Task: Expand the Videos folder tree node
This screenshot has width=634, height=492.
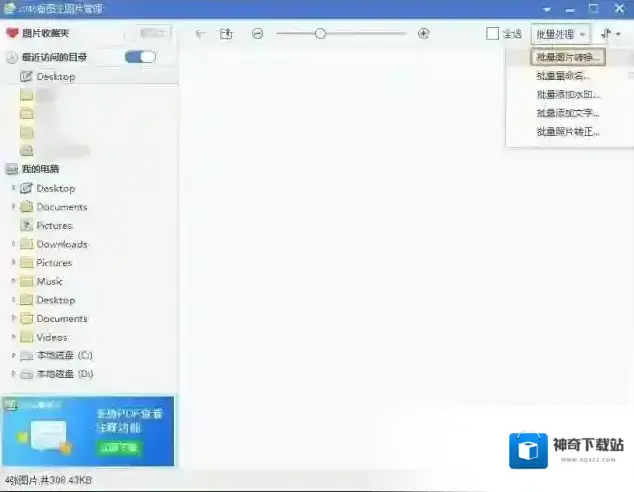Action: [x=14, y=337]
